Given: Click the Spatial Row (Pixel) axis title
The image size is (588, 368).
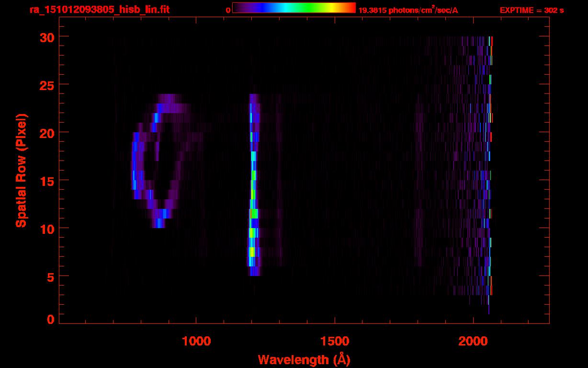Looking at the screenshot, I should coord(21,170).
